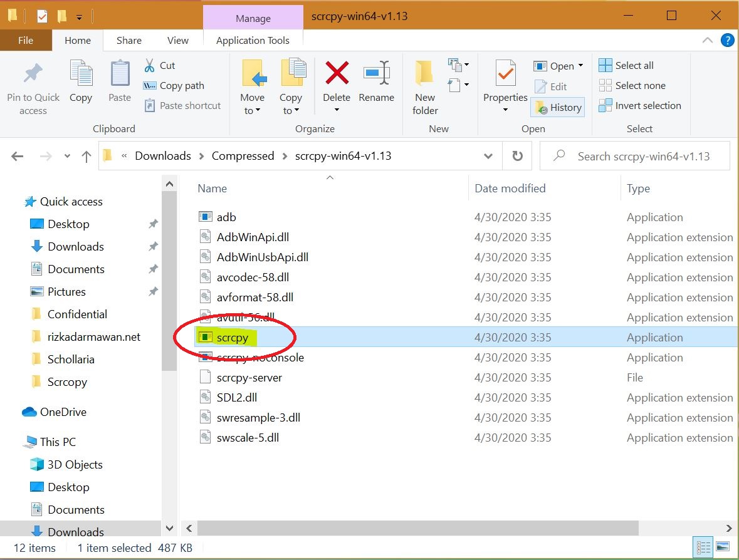Click the Paste shortcut button
Image resolution: width=739 pixels, height=560 pixels.
coord(183,105)
